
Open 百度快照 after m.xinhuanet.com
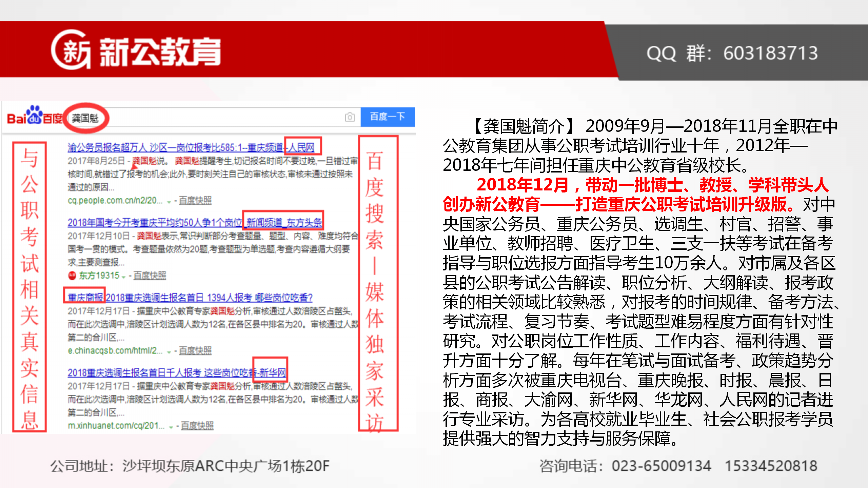tap(197, 426)
